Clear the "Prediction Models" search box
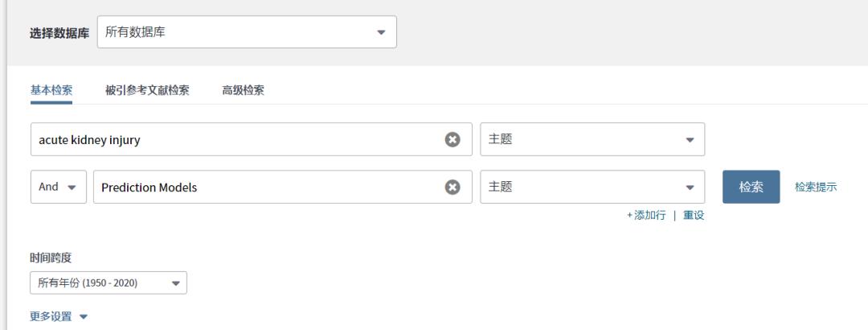 (452, 187)
